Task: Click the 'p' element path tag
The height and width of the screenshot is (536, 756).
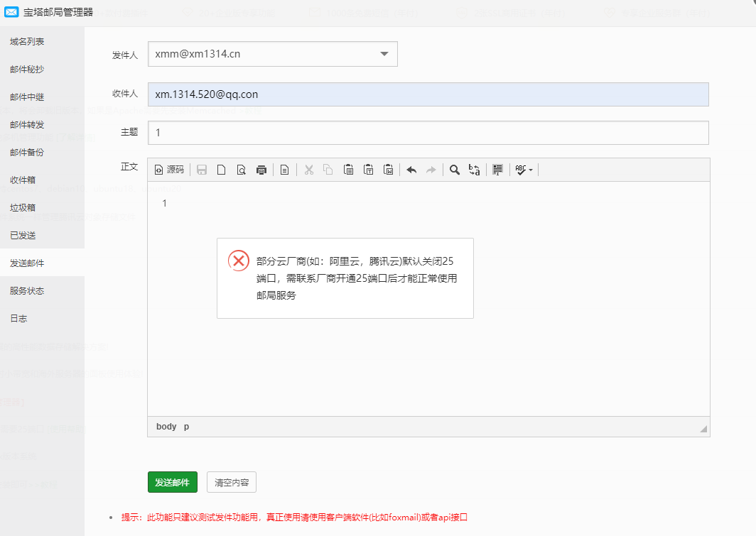Action: pos(187,427)
